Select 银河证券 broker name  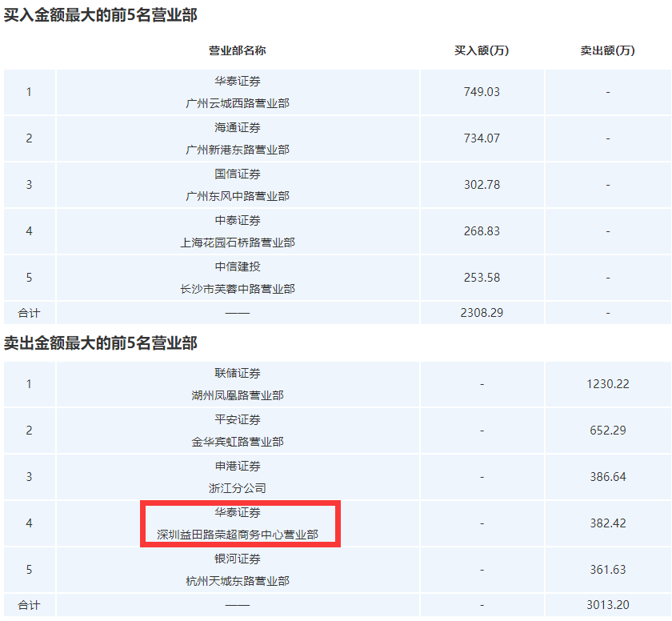coord(238,559)
